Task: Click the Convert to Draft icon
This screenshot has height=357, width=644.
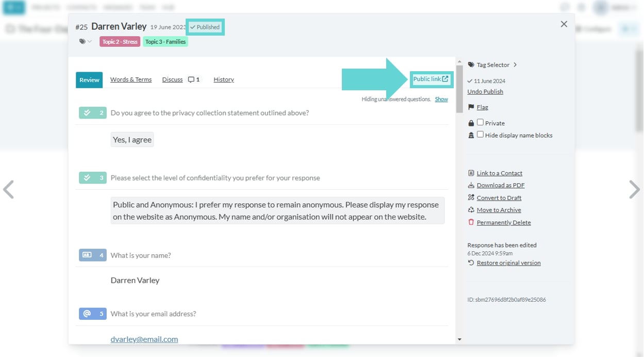Action: click(x=471, y=198)
